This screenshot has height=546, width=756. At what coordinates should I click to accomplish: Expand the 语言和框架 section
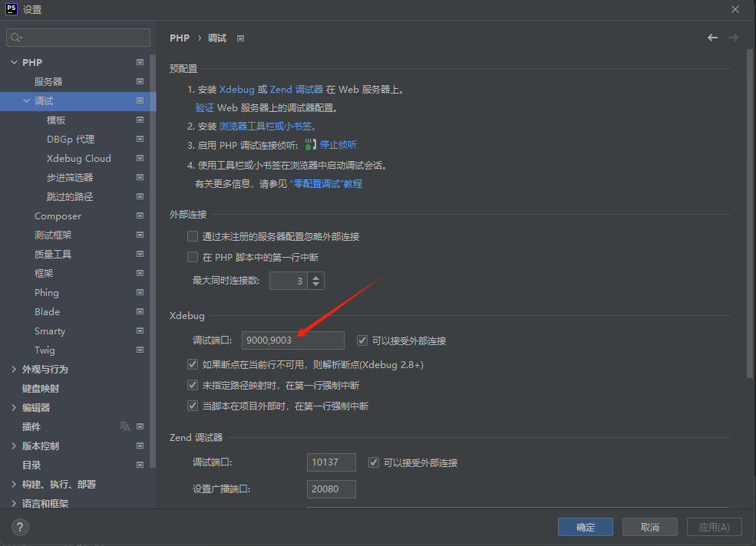[14, 503]
